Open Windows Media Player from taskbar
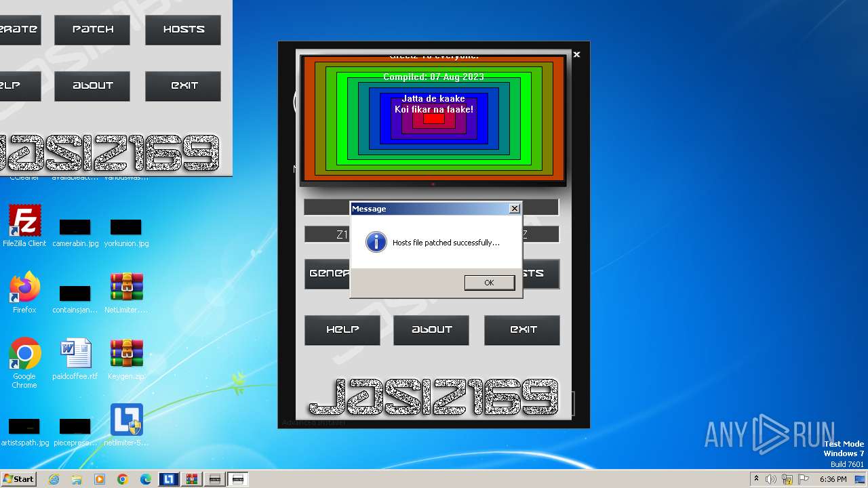 click(100, 479)
